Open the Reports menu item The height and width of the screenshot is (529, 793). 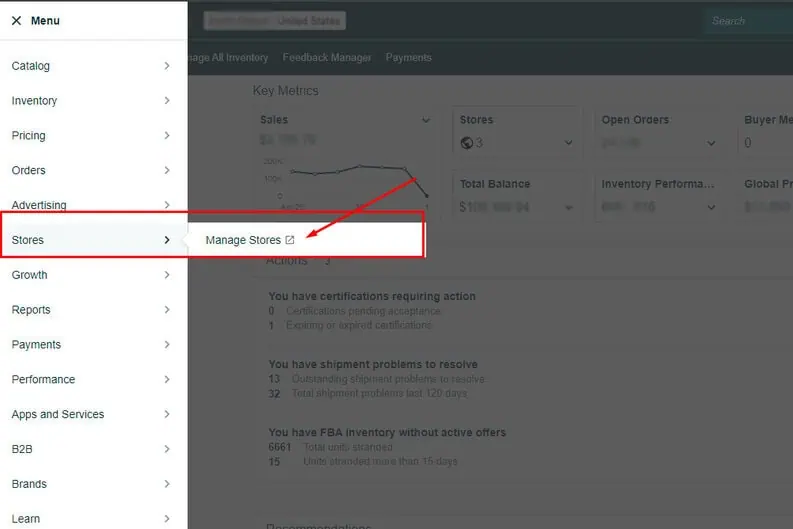[x=94, y=310]
